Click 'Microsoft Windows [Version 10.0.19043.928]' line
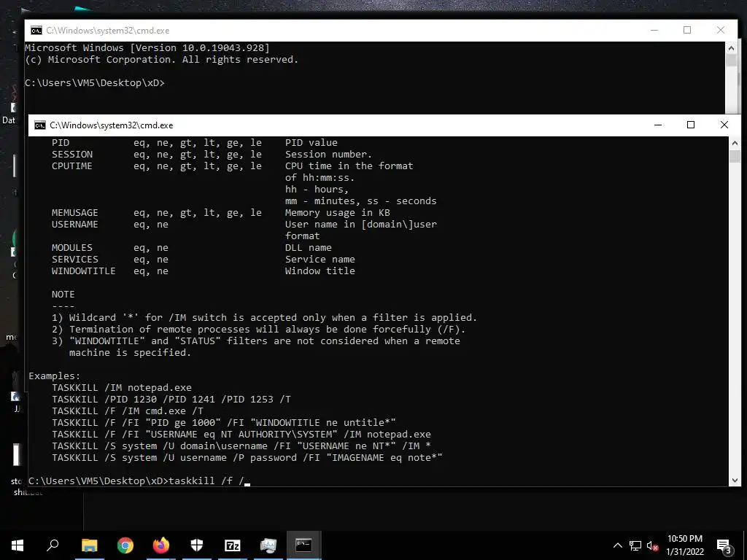This screenshot has width=747, height=560. pos(147,47)
